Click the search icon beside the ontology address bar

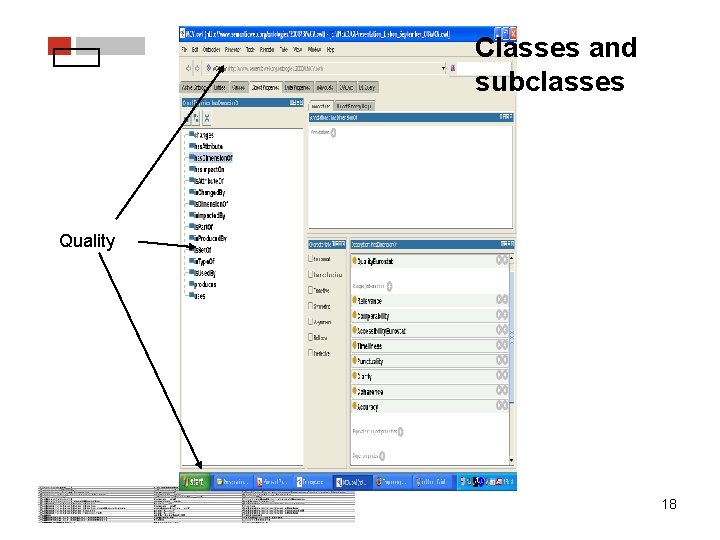coord(453,68)
